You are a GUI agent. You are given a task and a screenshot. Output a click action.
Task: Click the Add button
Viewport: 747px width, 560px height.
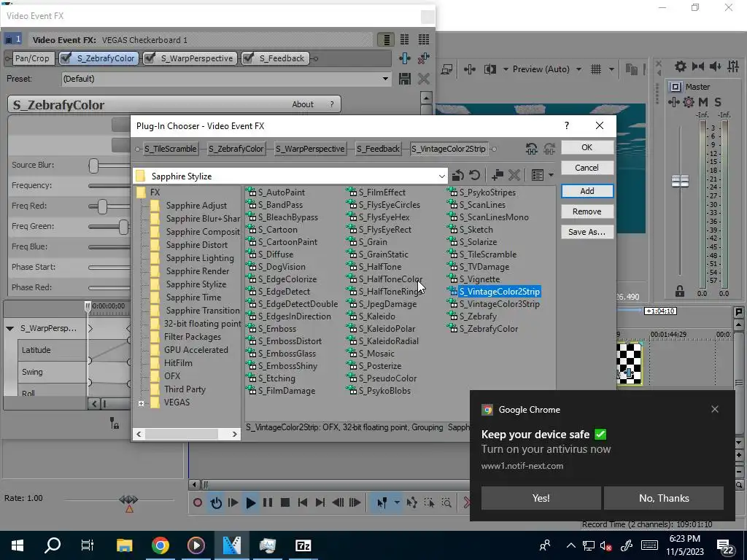tap(587, 191)
